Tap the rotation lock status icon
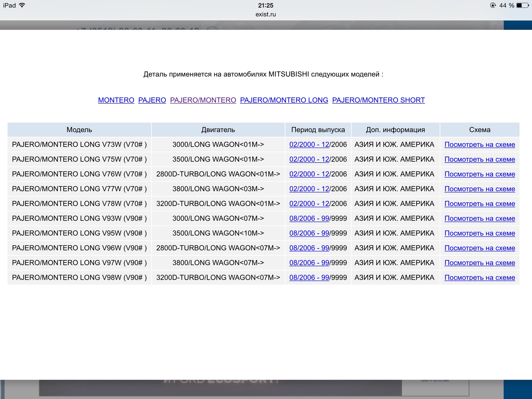This screenshot has height=399, width=532. click(x=493, y=5)
